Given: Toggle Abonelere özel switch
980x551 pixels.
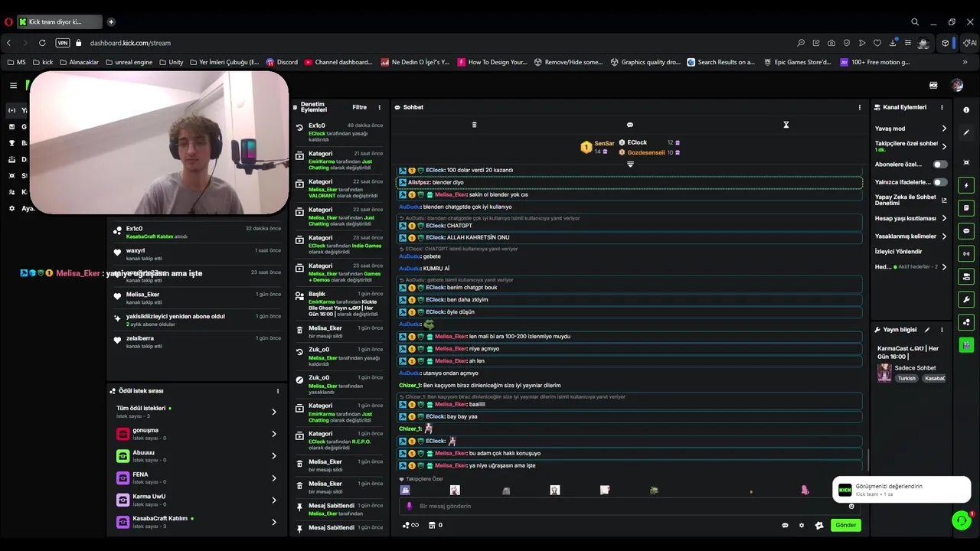Looking at the screenshot, I should click(x=939, y=164).
